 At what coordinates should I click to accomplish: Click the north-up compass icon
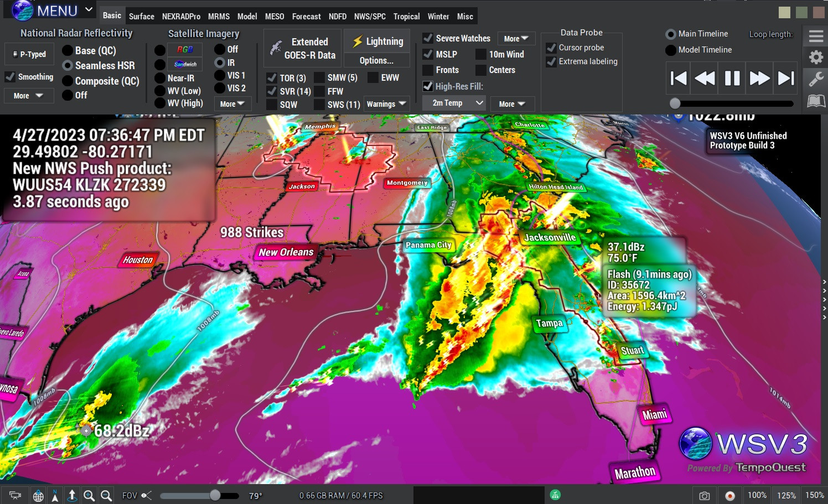point(55,496)
